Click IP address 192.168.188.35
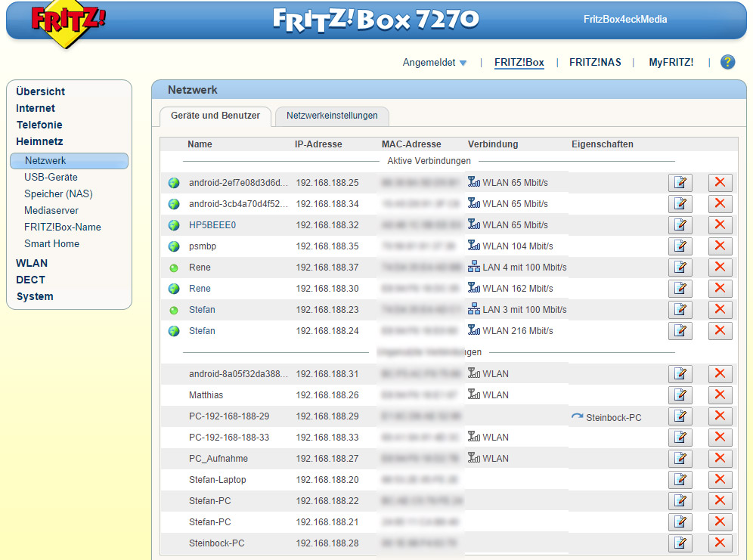The image size is (753, 560). point(327,246)
